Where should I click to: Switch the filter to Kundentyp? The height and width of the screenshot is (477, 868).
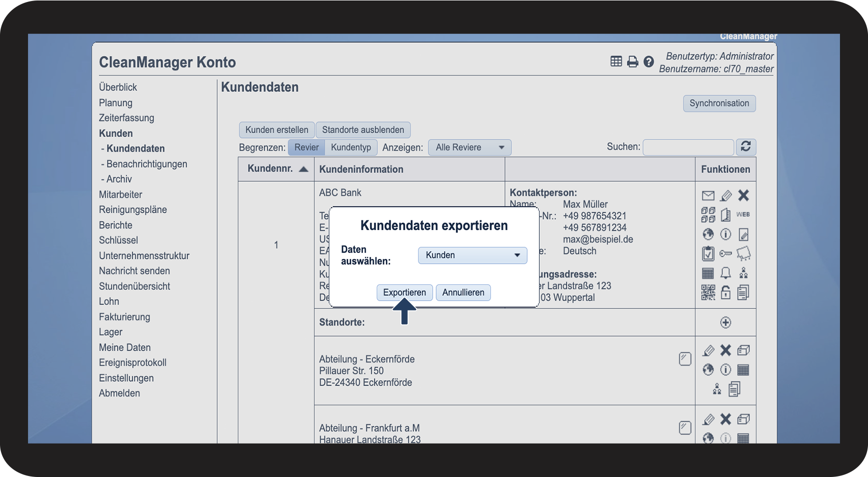351,147
